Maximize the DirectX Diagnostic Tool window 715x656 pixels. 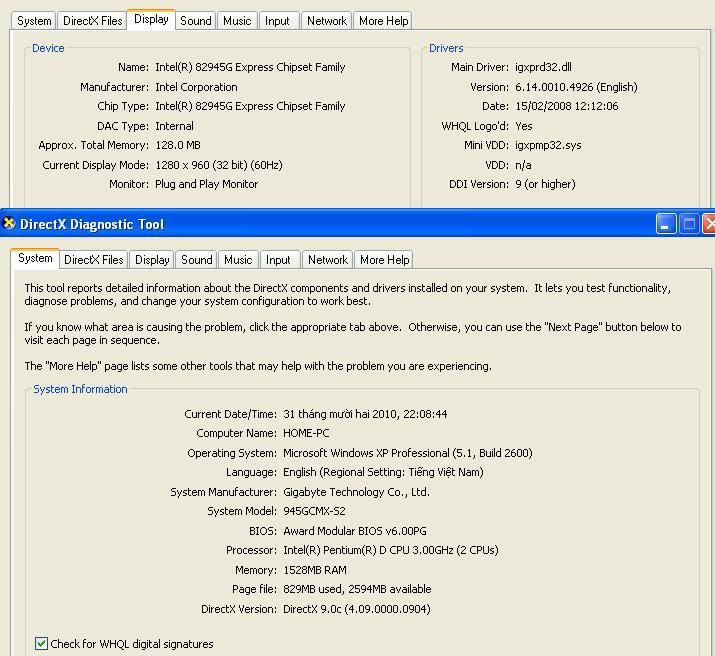[x=689, y=224]
